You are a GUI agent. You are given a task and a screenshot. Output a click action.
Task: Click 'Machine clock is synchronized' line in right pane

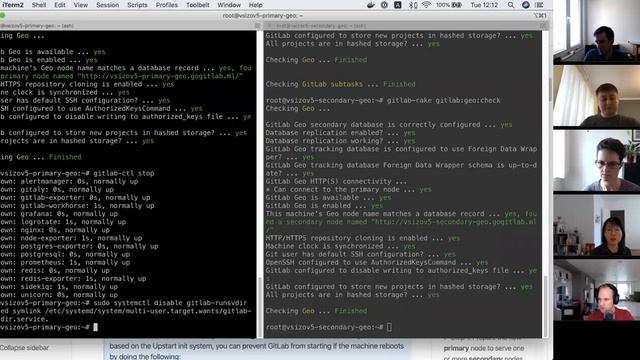point(340,246)
